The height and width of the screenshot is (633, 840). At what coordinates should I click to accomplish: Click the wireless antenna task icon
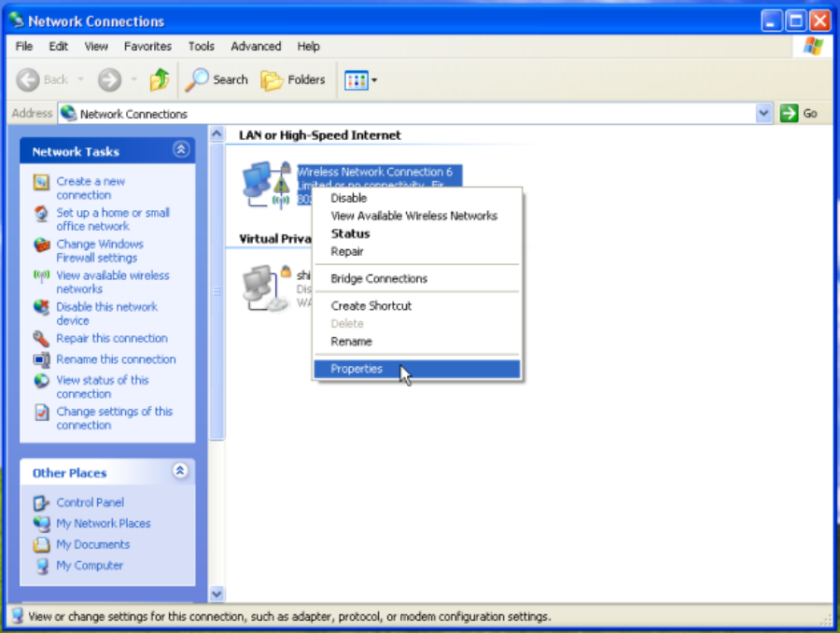tap(41, 275)
